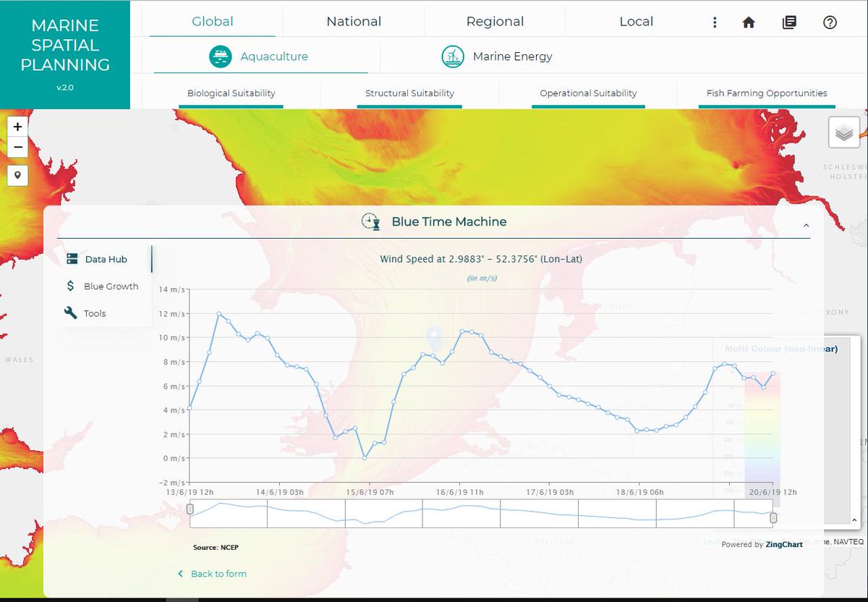Click the map marker pin on the chart
Screen dimensions: 868x602
pos(433,338)
